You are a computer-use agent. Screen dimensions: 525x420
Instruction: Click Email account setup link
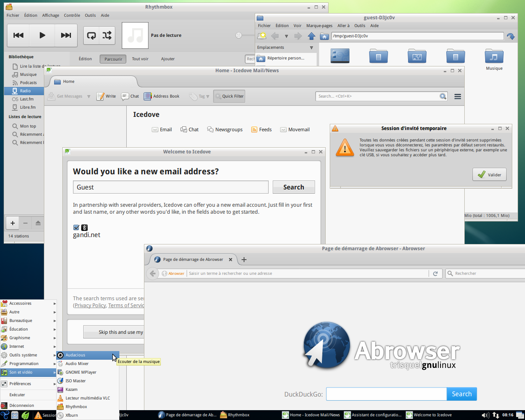coord(162,130)
